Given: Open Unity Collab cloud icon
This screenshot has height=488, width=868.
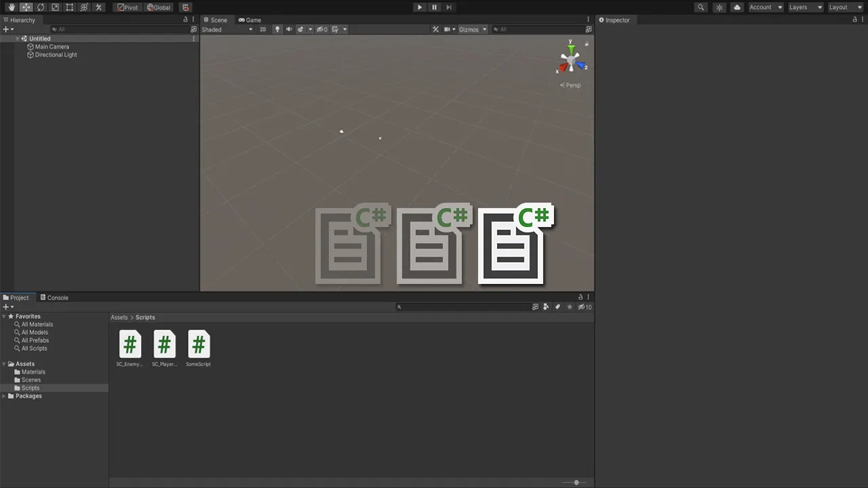Looking at the screenshot, I should point(737,7).
